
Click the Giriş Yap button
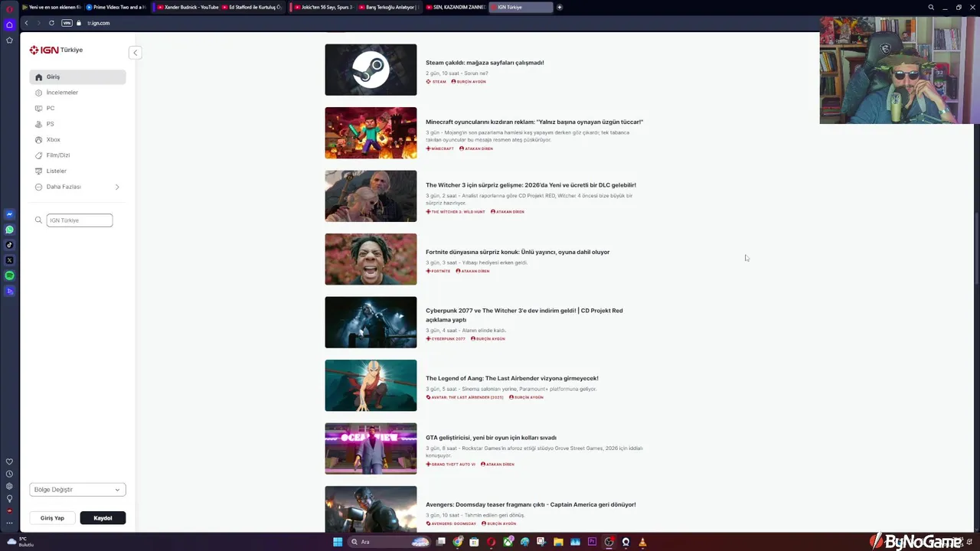[x=52, y=518]
